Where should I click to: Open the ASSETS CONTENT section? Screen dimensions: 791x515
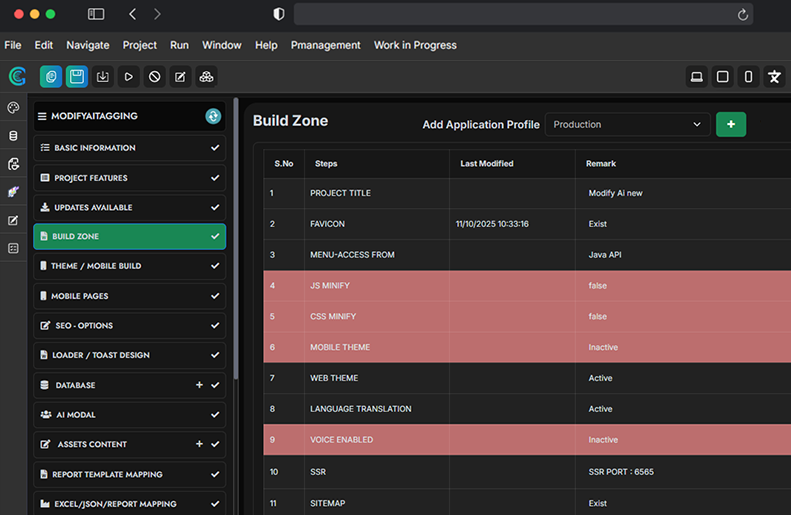coord(130,444)
